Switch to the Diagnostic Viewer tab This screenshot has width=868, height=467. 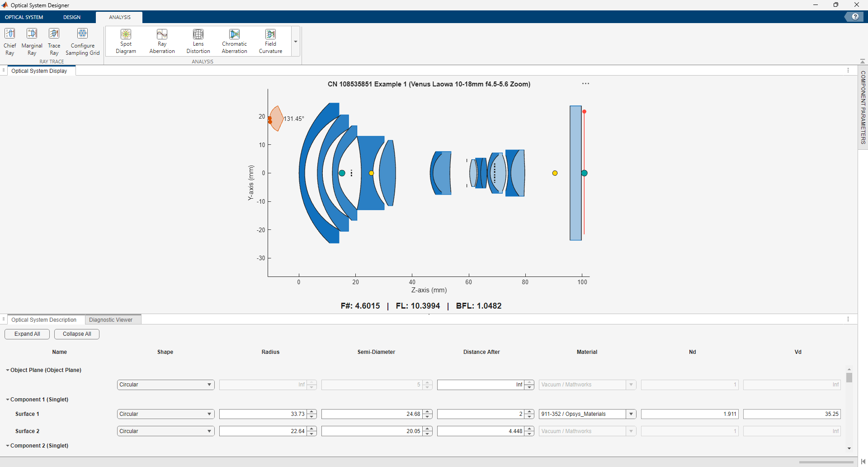(x=111, y=319)
